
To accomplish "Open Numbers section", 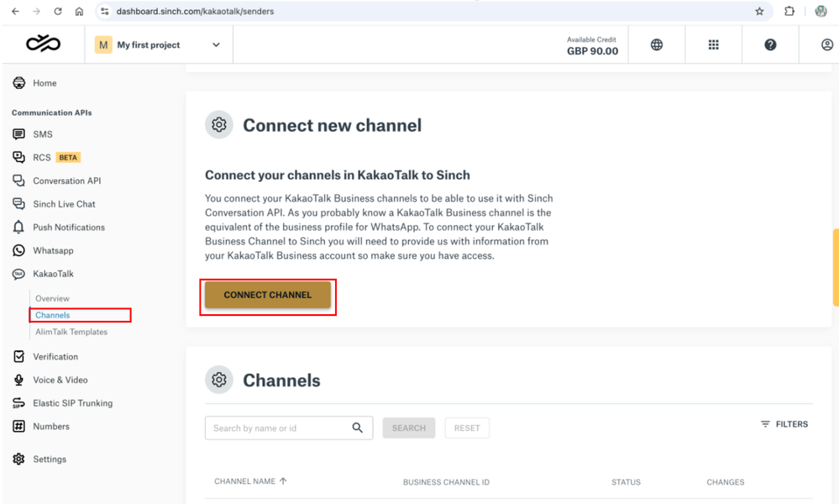I will pyautogui.click(x=40, y=427).
